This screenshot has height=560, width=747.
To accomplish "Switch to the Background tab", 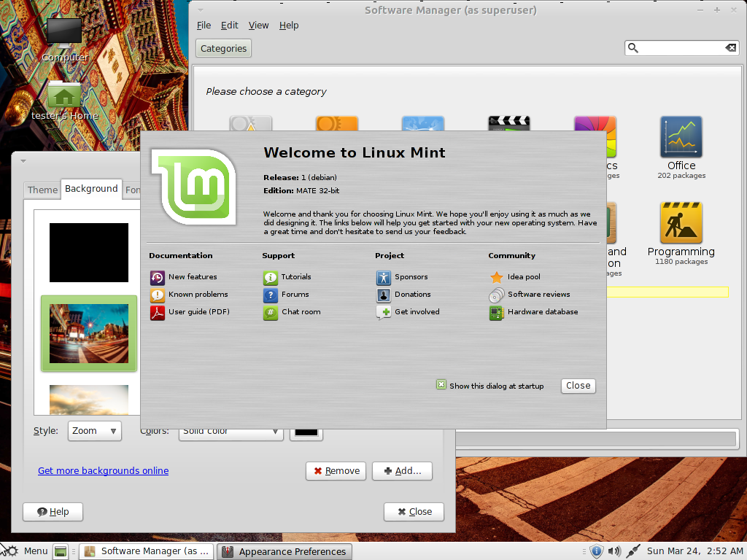I will 91,189.
